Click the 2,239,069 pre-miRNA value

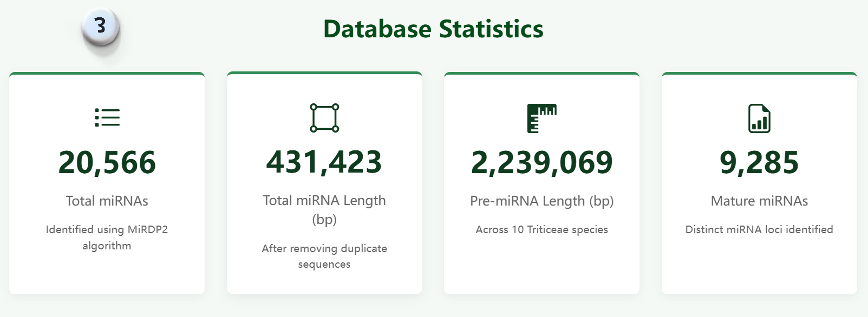tap(542, 163)
